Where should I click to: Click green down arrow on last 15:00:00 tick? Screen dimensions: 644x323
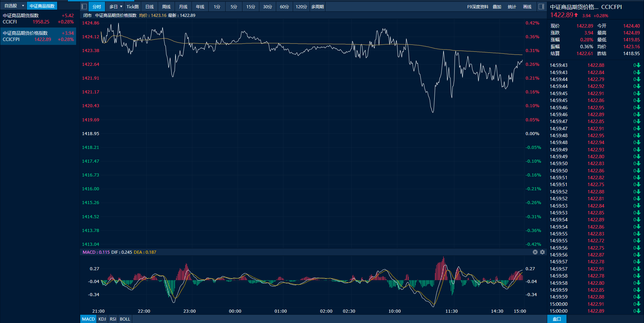[638, 311]
